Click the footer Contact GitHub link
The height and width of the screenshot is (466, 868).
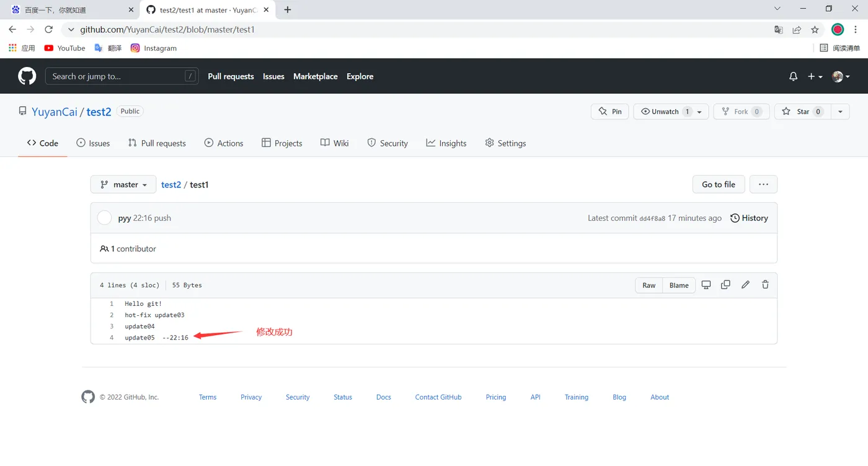pyautogui.click(x=438, y=397)
